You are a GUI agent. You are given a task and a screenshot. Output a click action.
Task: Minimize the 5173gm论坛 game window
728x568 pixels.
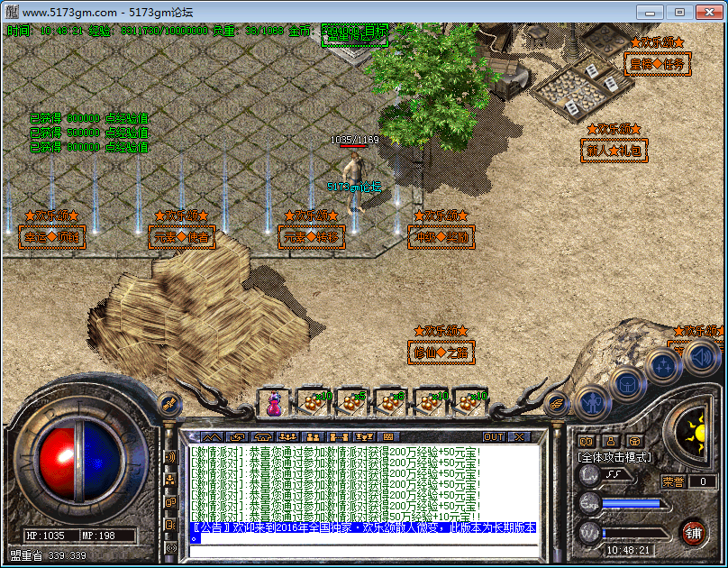pyautogui.click(x=650, y=12)
